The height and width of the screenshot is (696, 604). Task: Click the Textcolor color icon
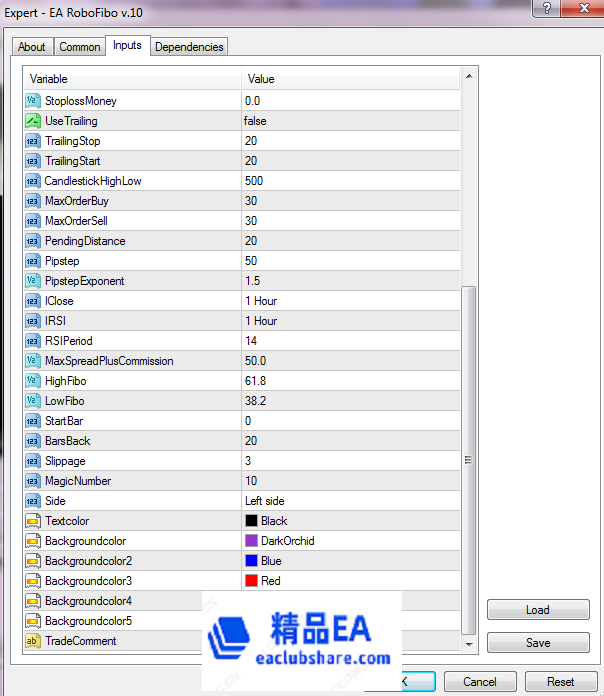point(33,521)
